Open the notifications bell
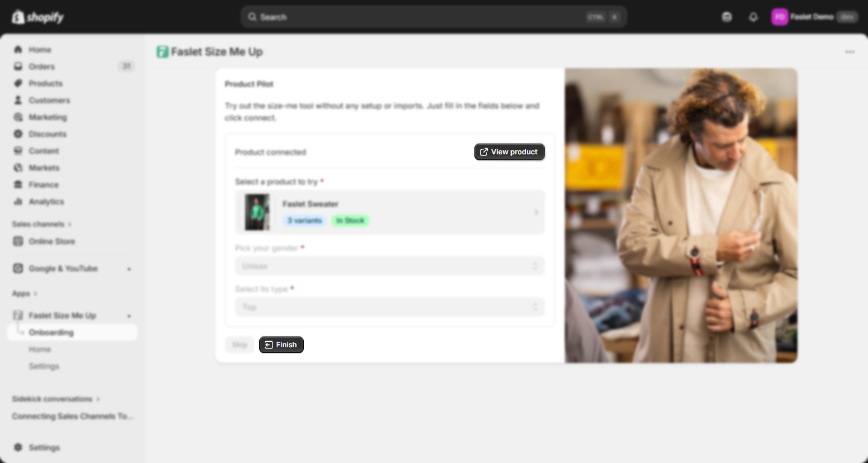 pyautogui.click(x=753, y=17)
